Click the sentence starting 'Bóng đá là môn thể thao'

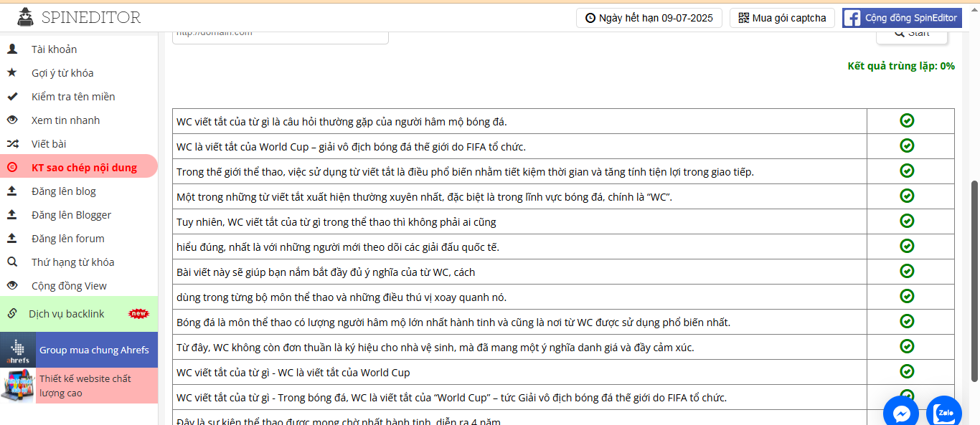tap(453, 322)
